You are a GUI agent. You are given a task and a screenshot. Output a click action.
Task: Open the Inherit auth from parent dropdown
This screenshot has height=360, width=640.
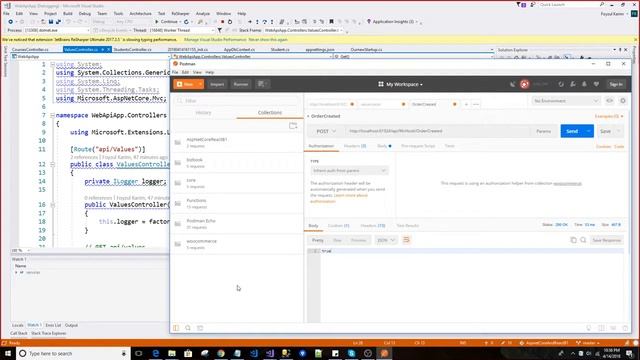pos(349,170)
